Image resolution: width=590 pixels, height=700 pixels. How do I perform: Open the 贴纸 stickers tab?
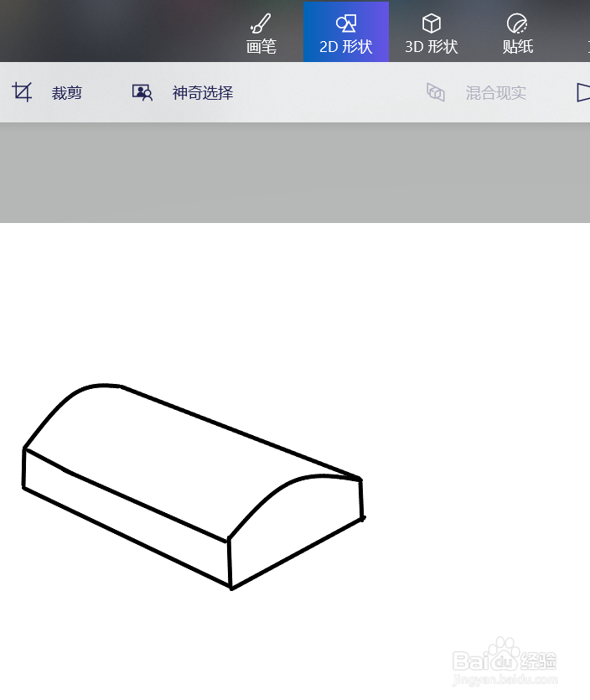coord(517,32)
